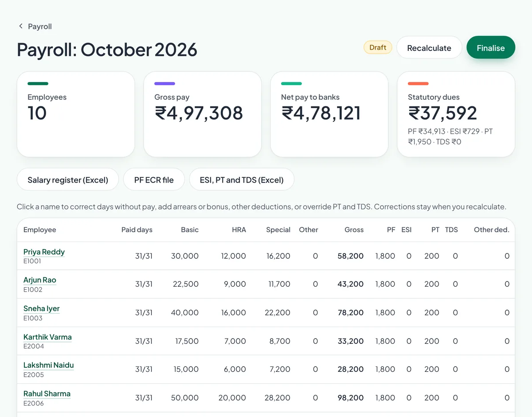Click the Payroll: October 2026 heading
532x417 pixels.
tap(107, 49)
